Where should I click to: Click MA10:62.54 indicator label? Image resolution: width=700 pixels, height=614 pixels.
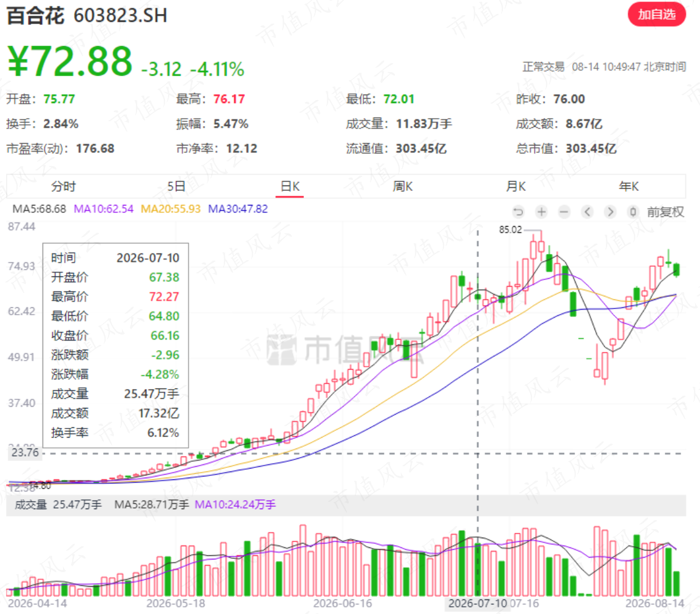[x=104, y=209]
